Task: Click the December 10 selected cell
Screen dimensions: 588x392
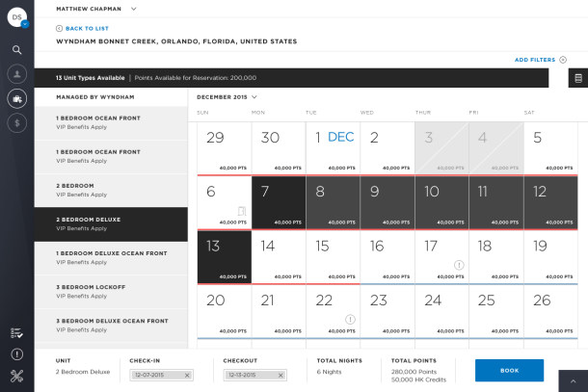Action: (441, 202)
